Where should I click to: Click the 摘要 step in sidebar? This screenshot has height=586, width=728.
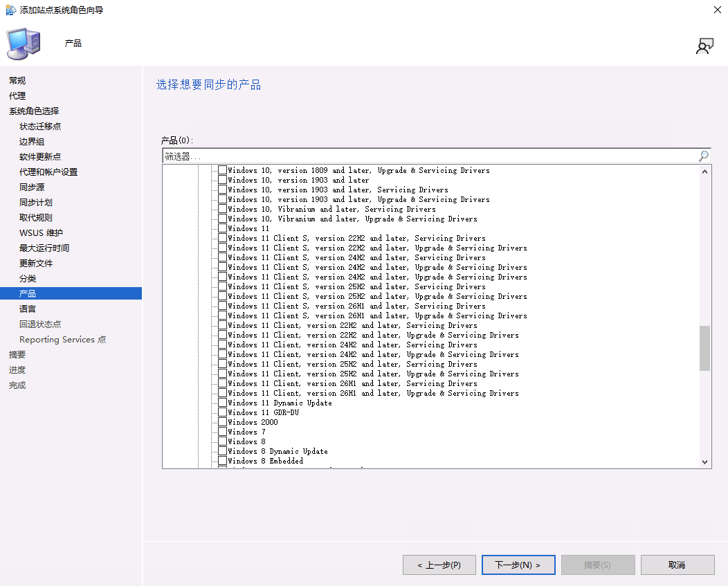(x=17, y=355)
